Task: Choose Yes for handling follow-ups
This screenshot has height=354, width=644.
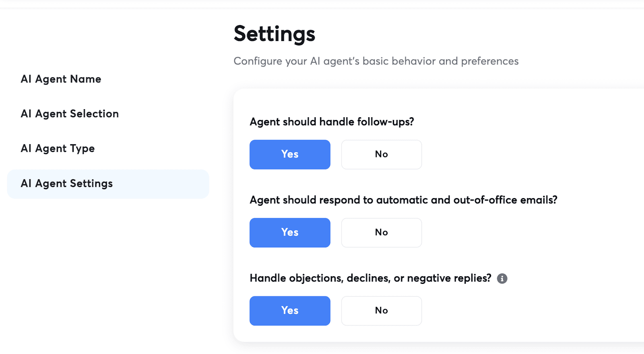Action: tap(290, 154)
